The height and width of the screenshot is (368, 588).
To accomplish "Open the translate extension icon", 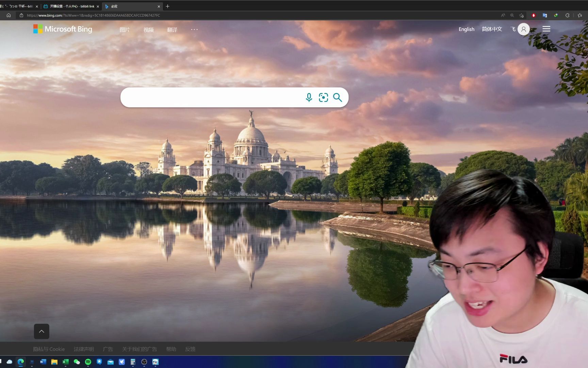I will point(545,15).
